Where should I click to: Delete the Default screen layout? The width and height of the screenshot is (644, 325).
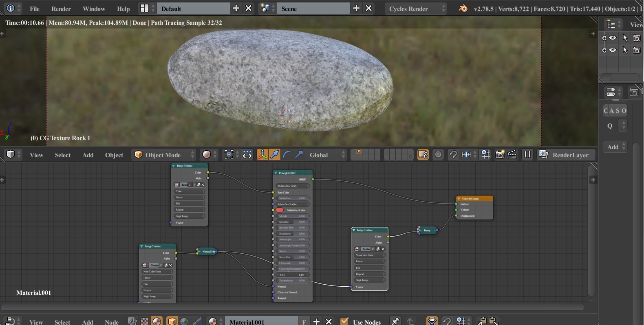click(248, 8)
